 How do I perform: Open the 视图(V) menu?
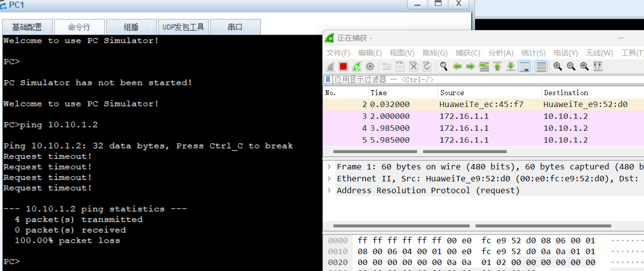pos(402,53)
